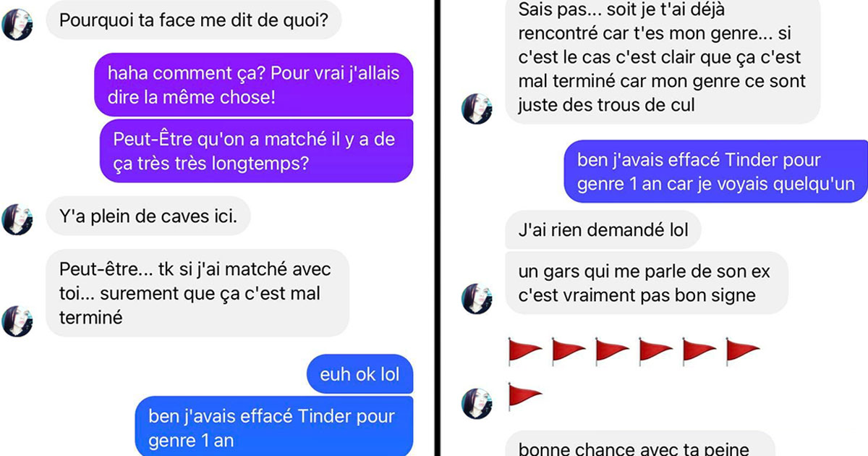This screenshot has width=868, height=456.
Task: Click avatar beside 'Pourquoi ta face' message
Action: [17, 25]
